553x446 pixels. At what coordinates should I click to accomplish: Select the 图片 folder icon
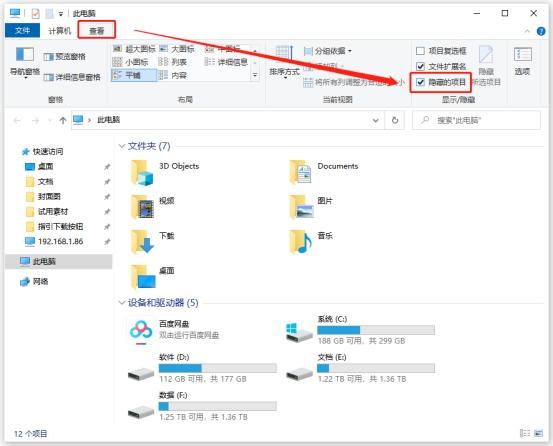click(x=301, y=207)
